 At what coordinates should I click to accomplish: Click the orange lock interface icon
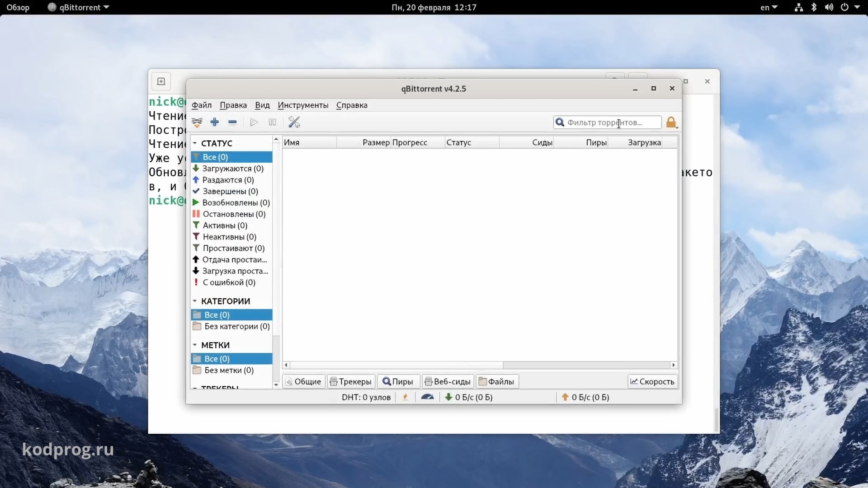click(x=671, y=122)
